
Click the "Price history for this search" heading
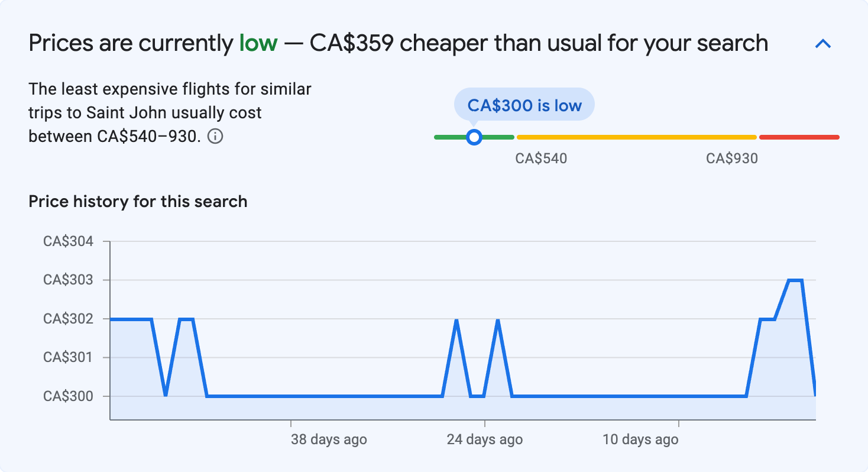138,202
